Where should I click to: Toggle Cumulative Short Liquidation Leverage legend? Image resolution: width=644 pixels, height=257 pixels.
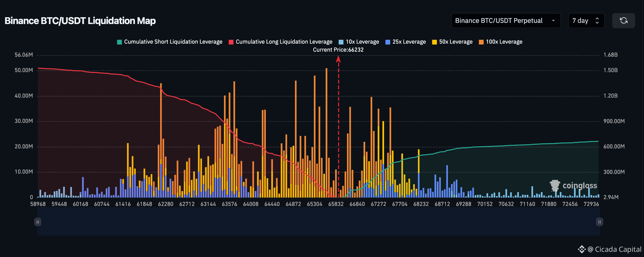point(170,42)
